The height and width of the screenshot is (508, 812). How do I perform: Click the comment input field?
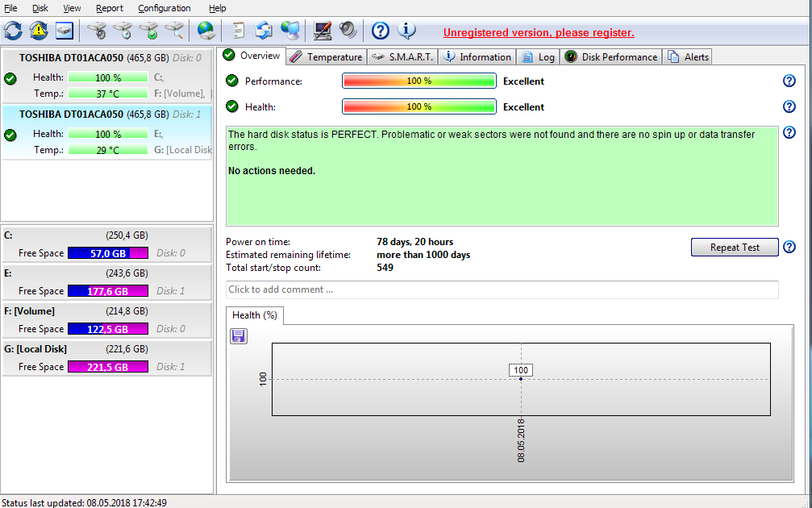tap(502, 289)
